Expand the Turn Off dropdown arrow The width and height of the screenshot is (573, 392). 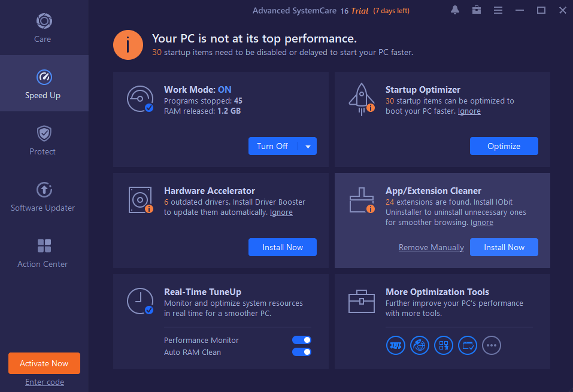308,147
